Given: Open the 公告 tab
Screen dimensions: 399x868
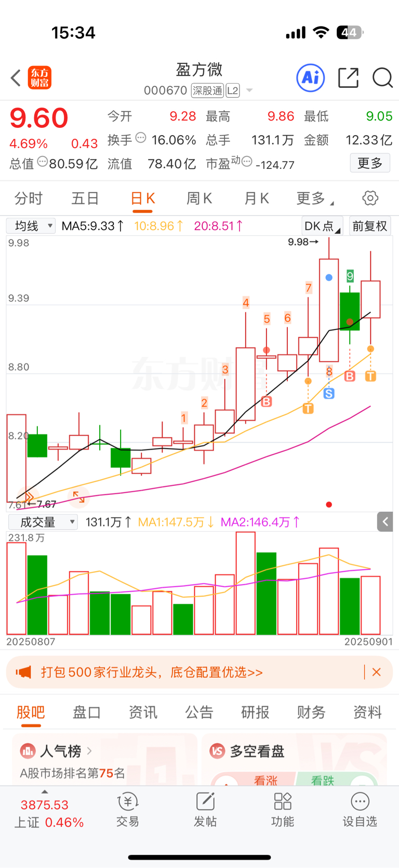Looking at the screenshot, I should click(x=199, y=712).
